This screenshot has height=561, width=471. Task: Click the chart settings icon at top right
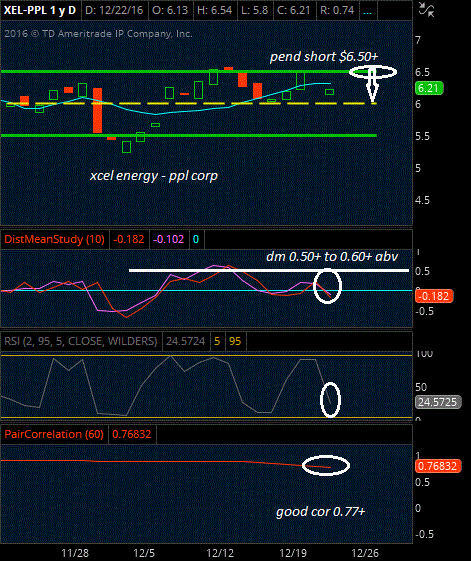(x=426, y=10)
